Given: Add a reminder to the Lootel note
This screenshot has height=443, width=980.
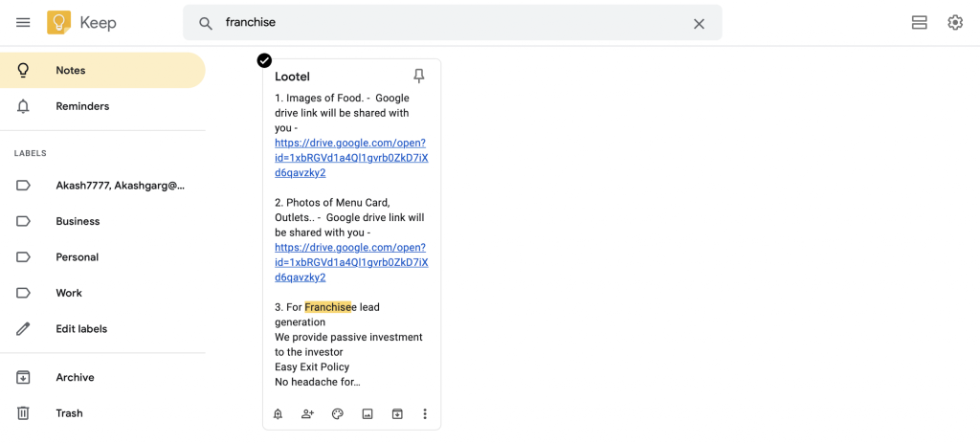Looking at the screenshot, I should pyautogui.click(x=278, y=413).
